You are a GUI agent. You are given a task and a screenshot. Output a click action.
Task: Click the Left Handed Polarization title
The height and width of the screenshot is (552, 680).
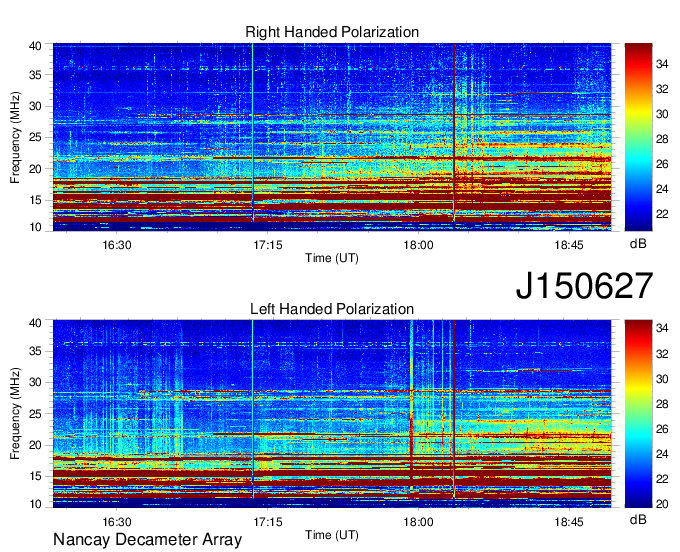332,309
